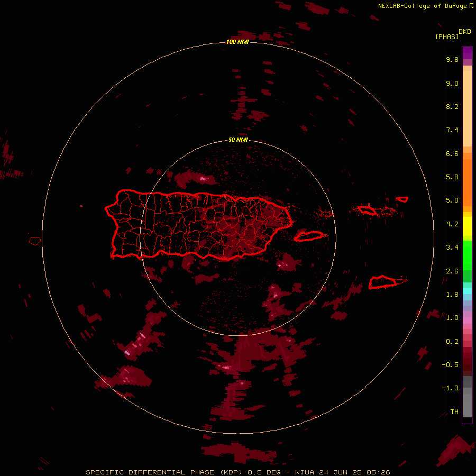The image size is (476, 476).
Task: Click the yellow segment of the color bar
Action: tap(467, 226)
